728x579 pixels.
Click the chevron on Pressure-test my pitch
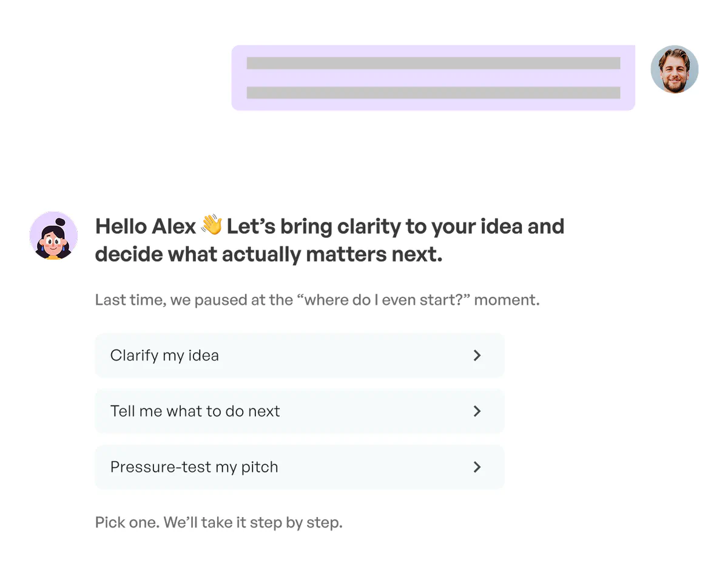477,467
